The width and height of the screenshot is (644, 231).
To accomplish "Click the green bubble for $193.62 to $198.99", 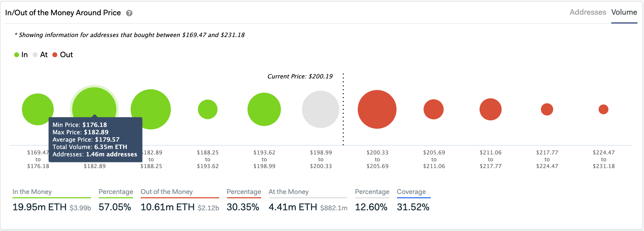I will pyautogui.click(x=264, y=110).
